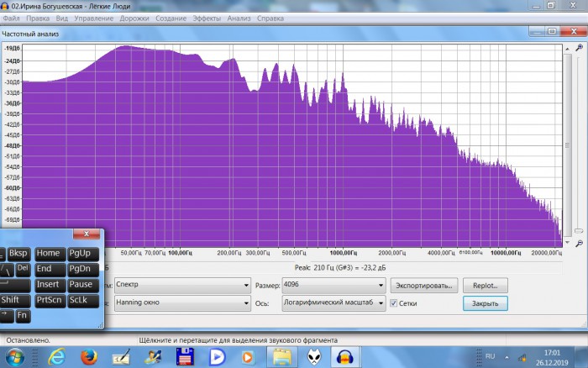Open the Windows Start menu

coord(14,357)
